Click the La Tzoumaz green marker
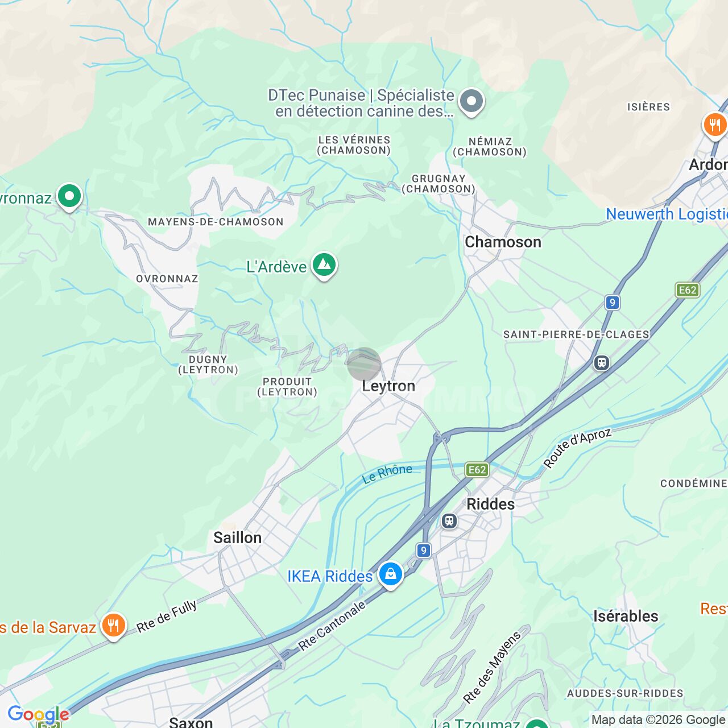 [537, 723]
